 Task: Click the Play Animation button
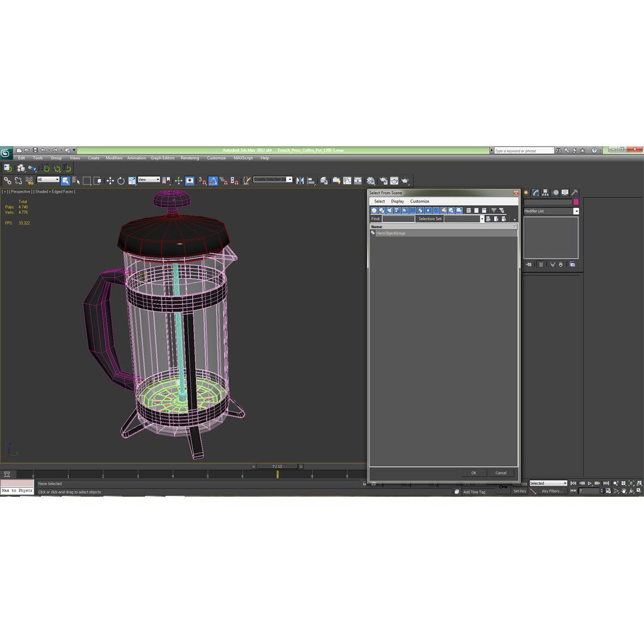[590, 484]
